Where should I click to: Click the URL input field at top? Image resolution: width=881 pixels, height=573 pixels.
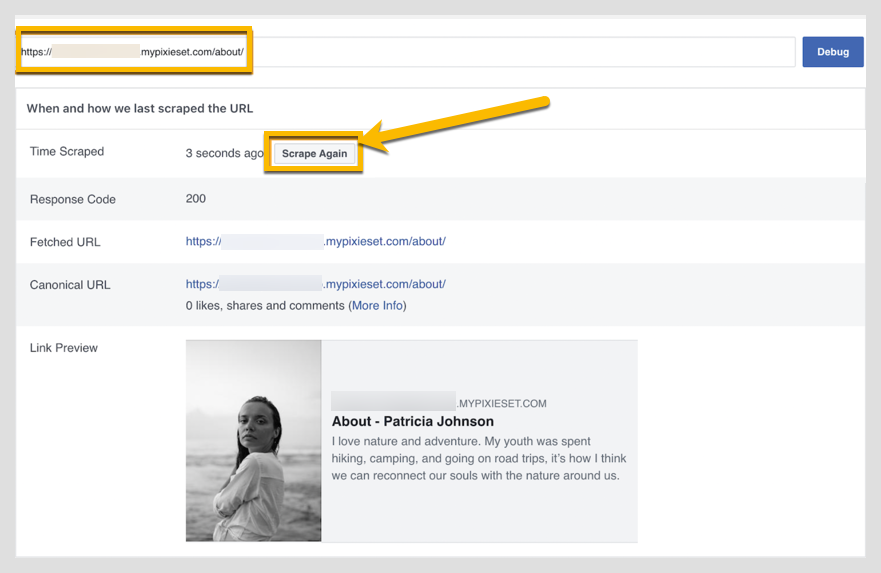500,52
